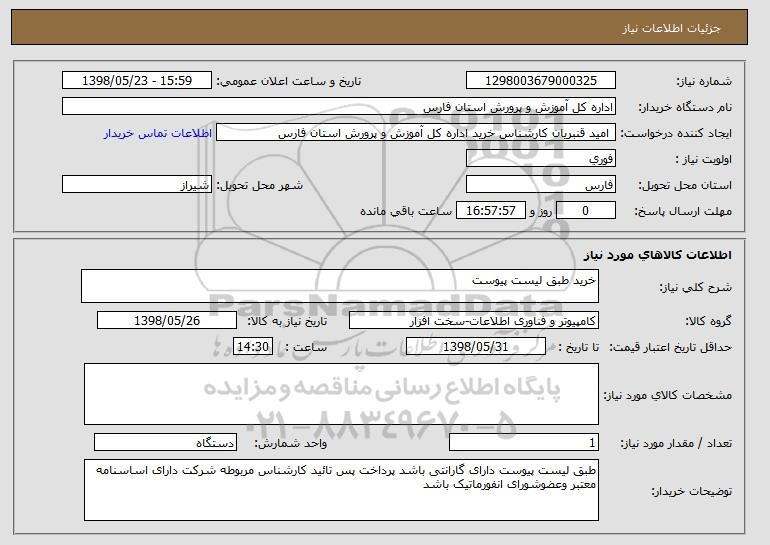The width and height of the screenshot is (770, 545).
Task: Click the label استان محل تحویل
Action: [x=685, y=185]
